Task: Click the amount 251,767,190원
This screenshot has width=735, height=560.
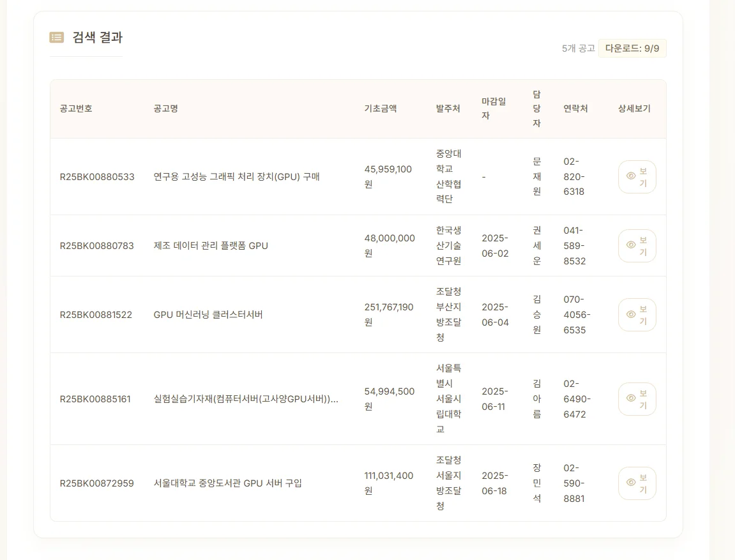Action: pos(389,314)
